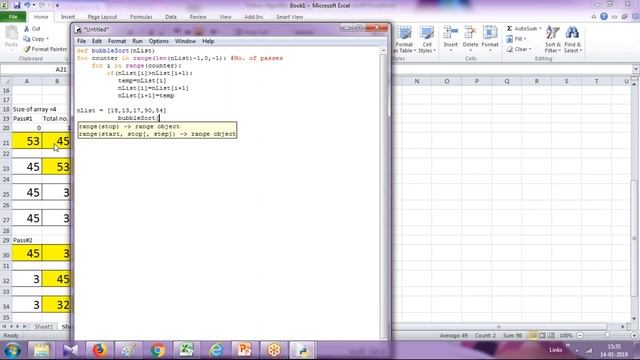Expand the Delete cells dropdown arrow
This screenshot has height=360, width=640.
click(470, 51)
